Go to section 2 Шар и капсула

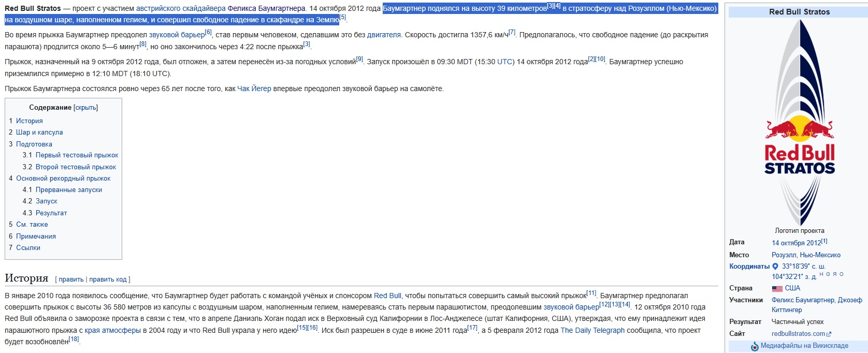39,133
